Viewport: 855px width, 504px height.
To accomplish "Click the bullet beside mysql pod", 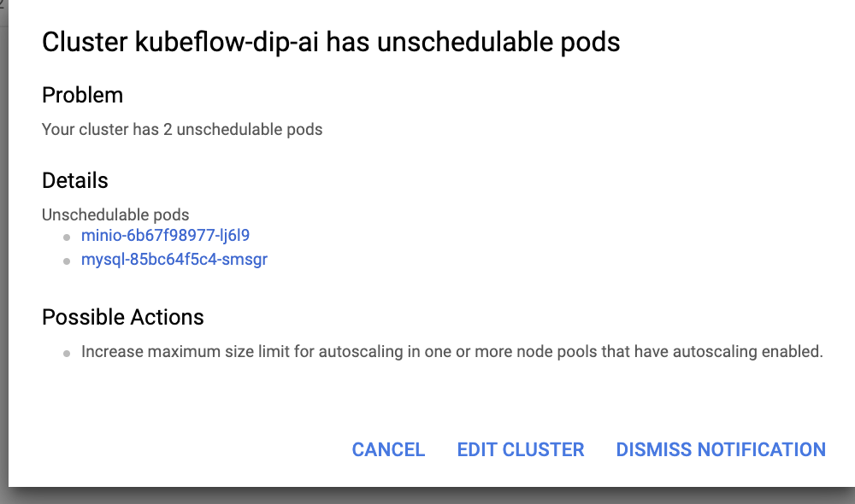I will click(x=66, y=260).
